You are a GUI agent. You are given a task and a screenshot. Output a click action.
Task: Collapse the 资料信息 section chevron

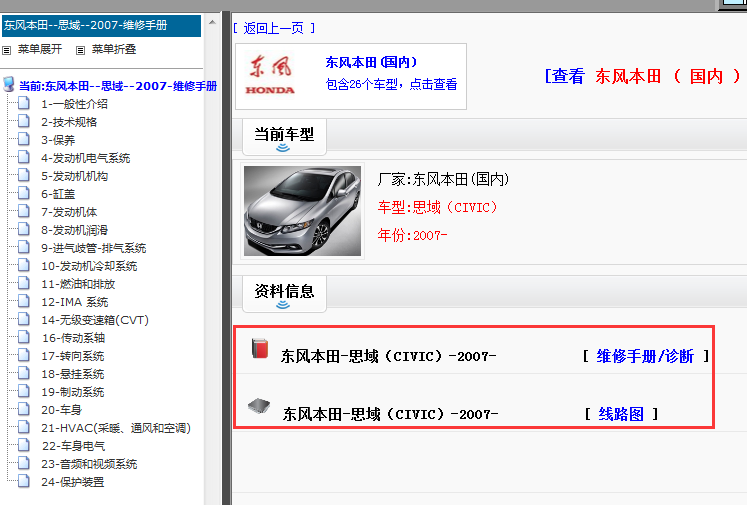pyautogui.click(x=283, y=305)
